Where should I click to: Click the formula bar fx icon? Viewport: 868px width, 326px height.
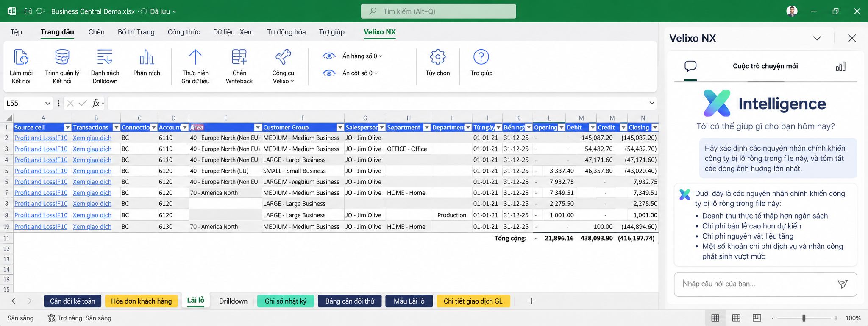click(96, 103)
